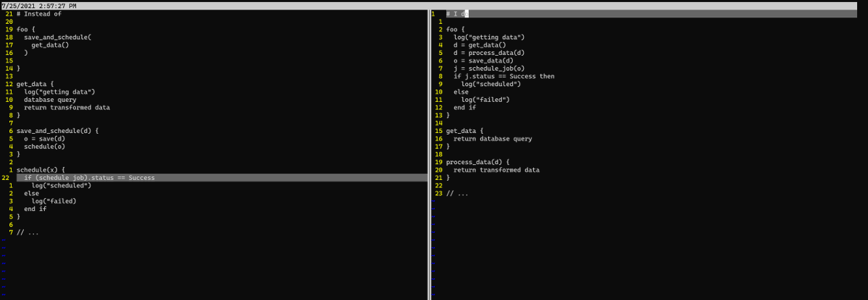Viewport: 868px width, 300px height.
Task: Click the 'o = save_data(d)' line
Action: pyautogui.click(x=483, y=61)
